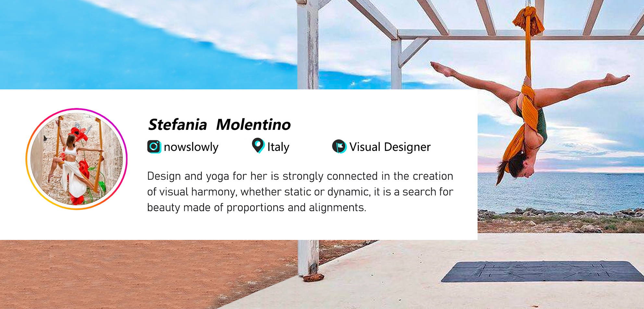Click the red flower in avatar
The image size is (644, 309).
(x=79, y=133)
